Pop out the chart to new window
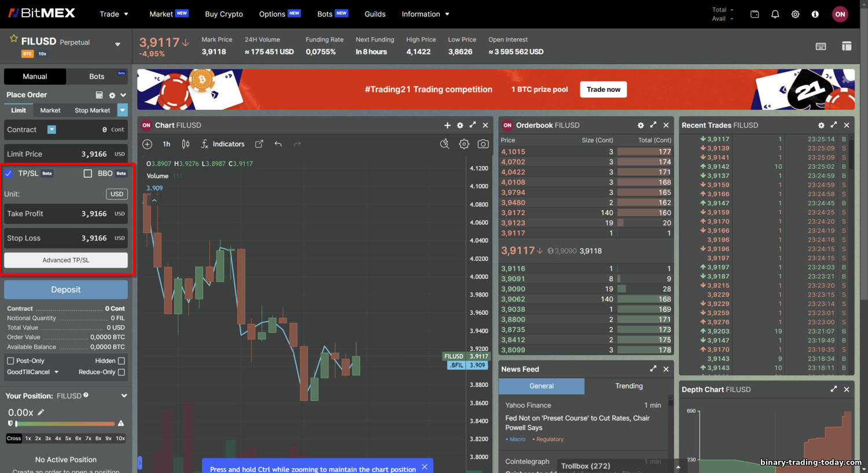868x473 pixels. [x=259, y=144]
